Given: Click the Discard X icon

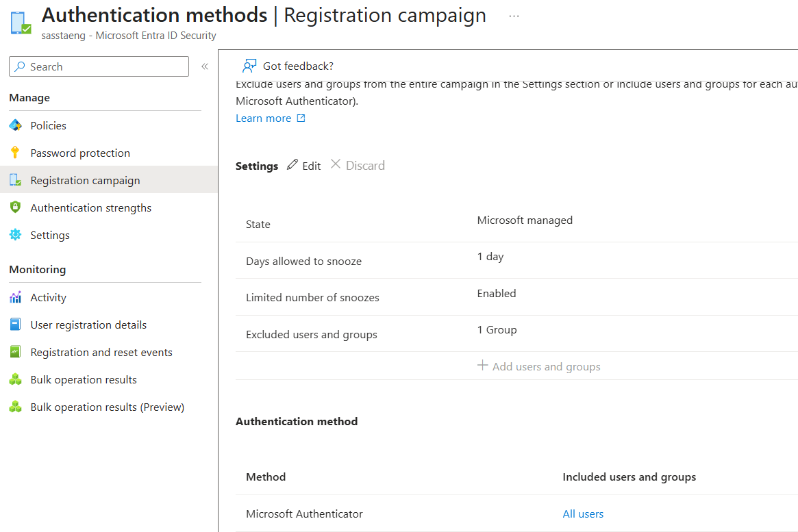Looking at the screenshot, I should [x=336, y=164].
